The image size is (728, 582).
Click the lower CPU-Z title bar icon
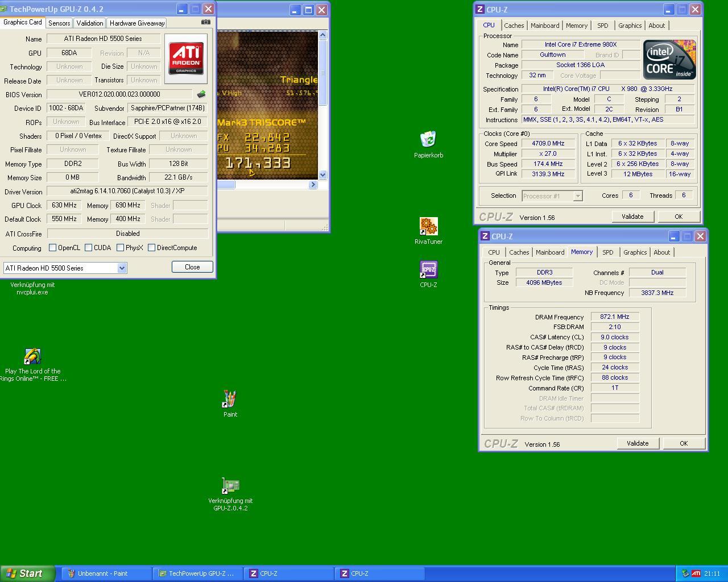(x=485, y=236)
